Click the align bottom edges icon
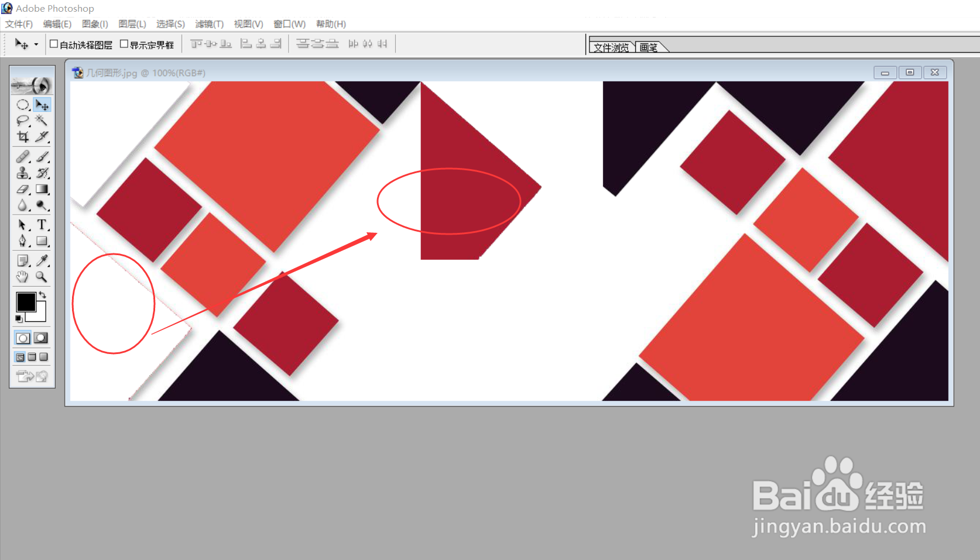The height and width of the screenshot is (560, 980). pos(226,44)
